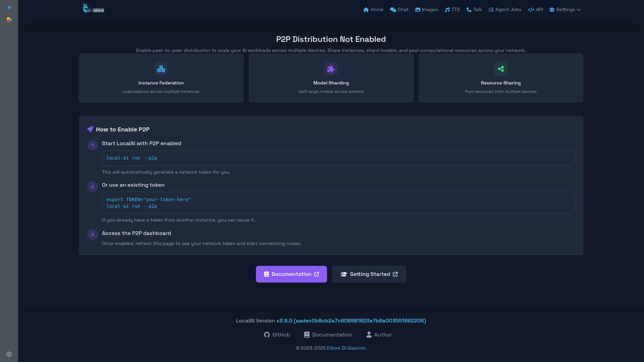
Task: Click the export TOKEN code block in step 2
Action: (338, 203)
